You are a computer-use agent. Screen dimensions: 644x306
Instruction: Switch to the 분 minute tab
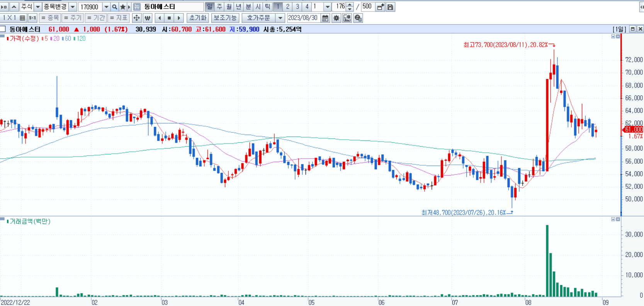click(248, 7)
